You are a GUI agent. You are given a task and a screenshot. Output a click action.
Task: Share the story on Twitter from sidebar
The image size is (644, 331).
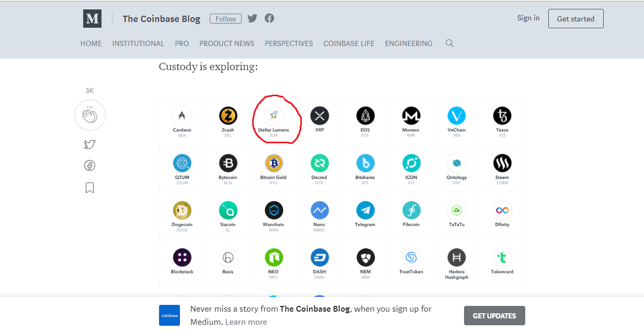click(90, 145)
